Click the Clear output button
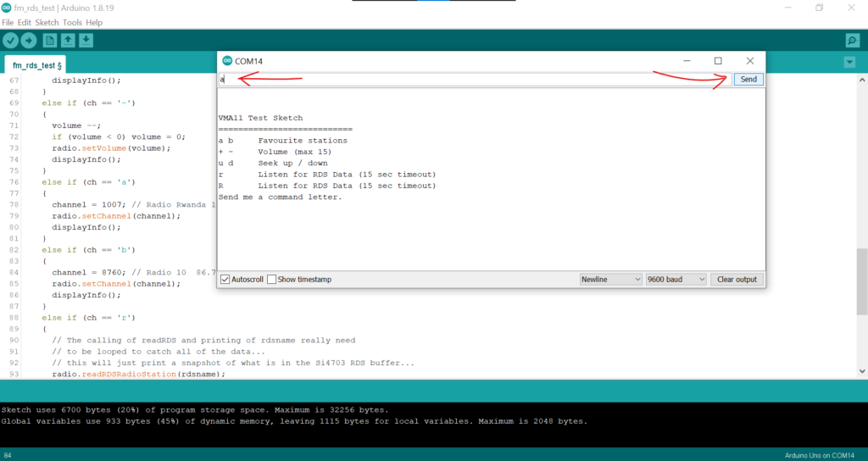The image size is (868, 461). (x=737, y=280)
